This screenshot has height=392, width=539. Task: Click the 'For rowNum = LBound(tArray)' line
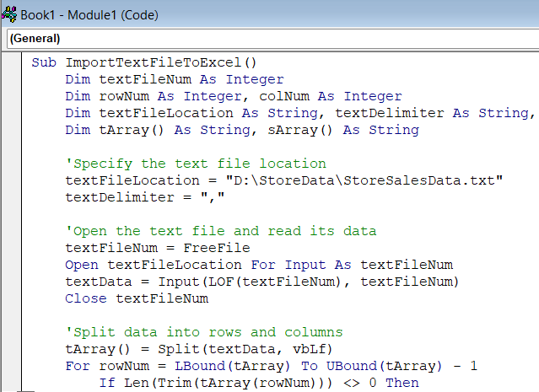pos(271,366)
